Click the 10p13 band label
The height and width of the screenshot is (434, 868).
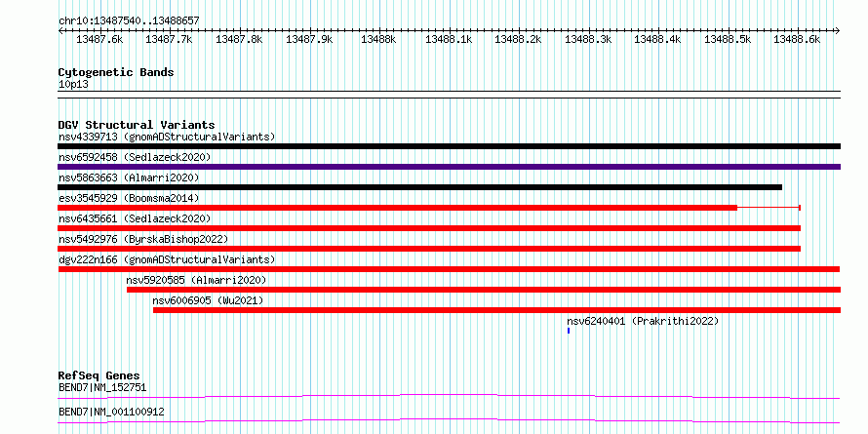point(73,85)
